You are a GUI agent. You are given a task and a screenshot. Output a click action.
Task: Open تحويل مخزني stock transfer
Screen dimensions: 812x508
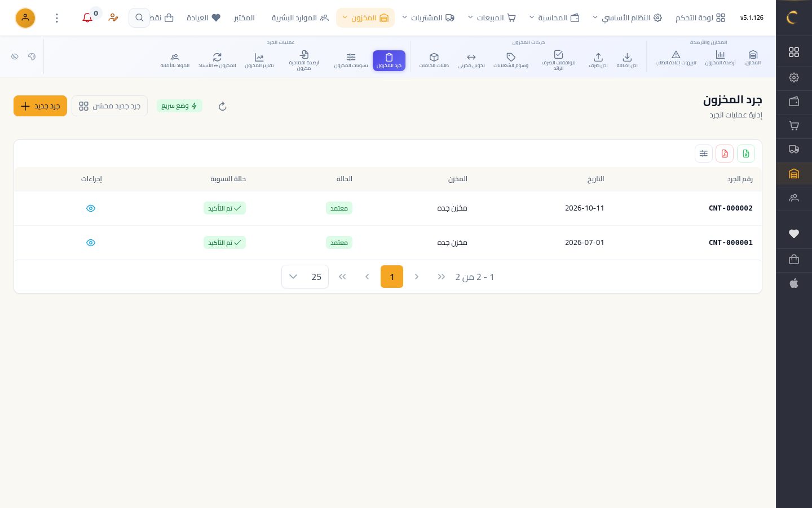[471, 60]
